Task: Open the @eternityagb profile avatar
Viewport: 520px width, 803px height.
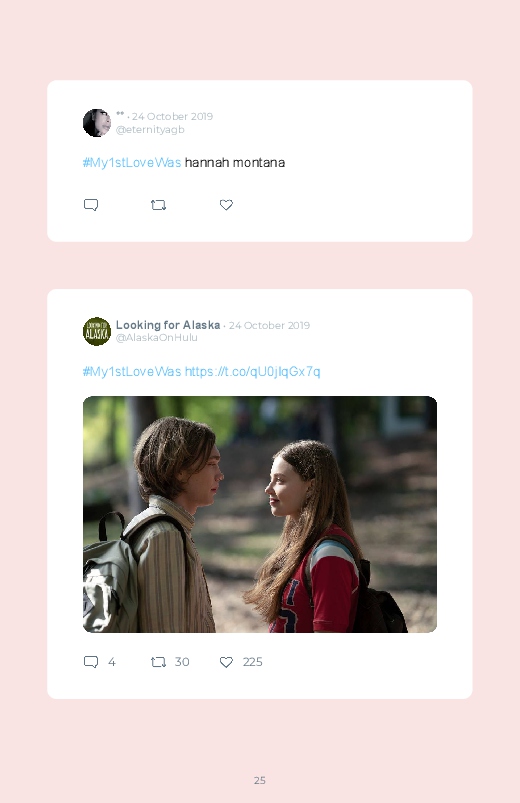Action: coord(97,123)
